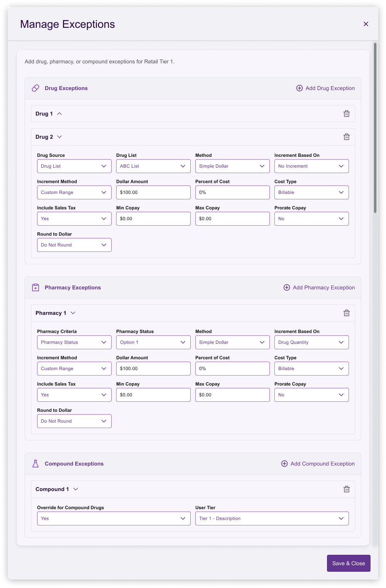Click Save & Close button
This screenshot has width=386, height=588.
[x=349, y=563]
